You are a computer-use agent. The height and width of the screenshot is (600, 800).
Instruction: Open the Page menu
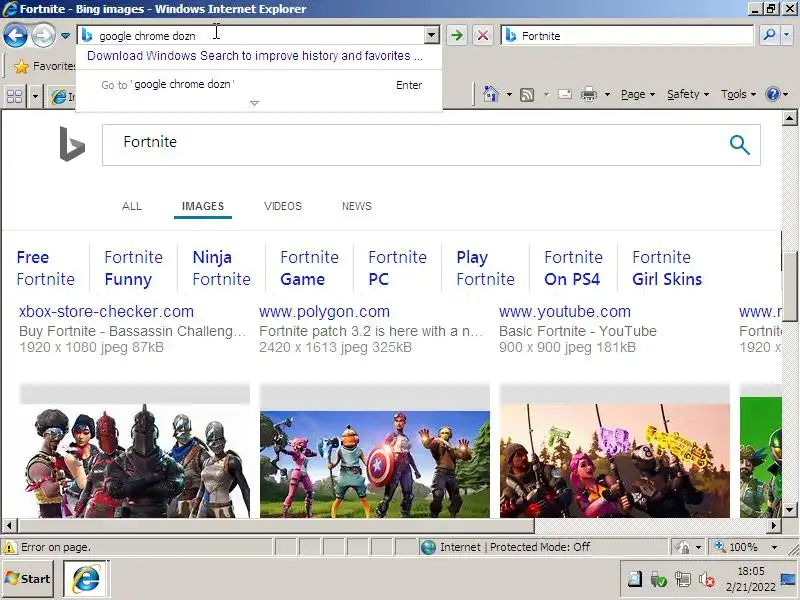click(x=638, y=94)
